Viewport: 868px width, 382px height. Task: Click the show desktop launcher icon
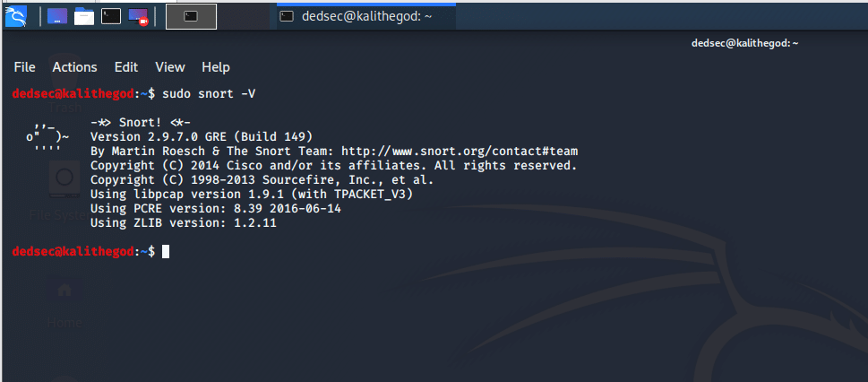[x=56, y=16]
